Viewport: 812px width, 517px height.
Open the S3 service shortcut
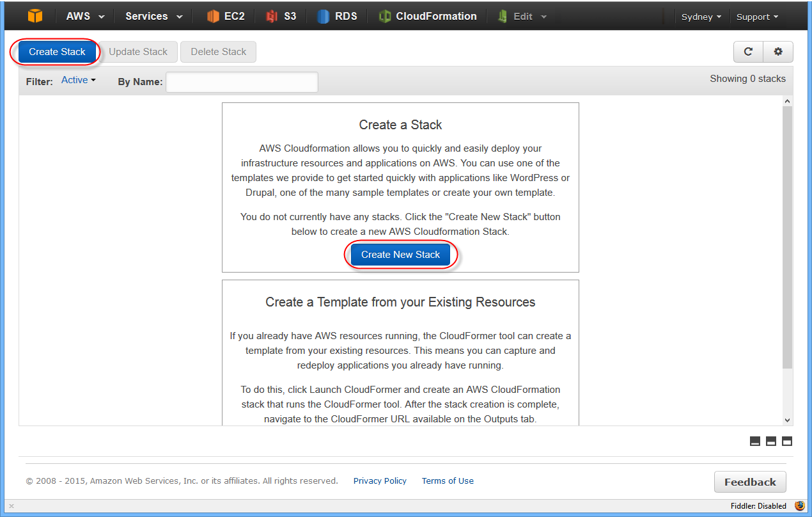click(x=281, y=17)
